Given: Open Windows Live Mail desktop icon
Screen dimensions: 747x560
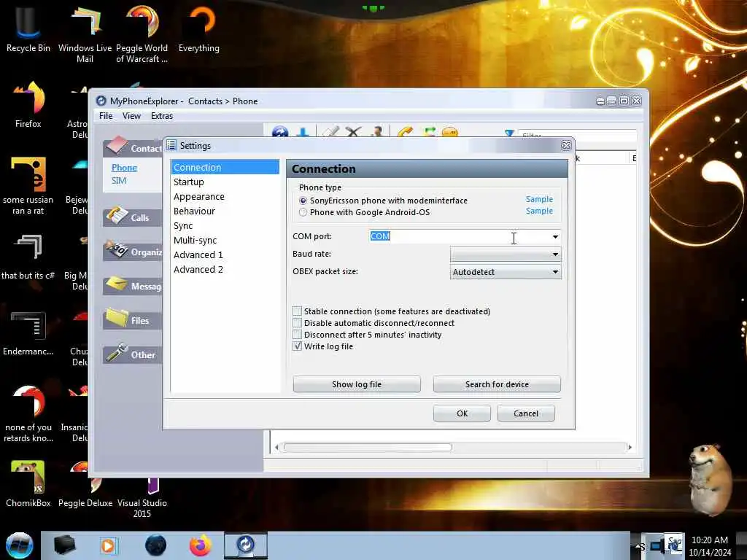Looking at the screenshot, I should point(85,34).
